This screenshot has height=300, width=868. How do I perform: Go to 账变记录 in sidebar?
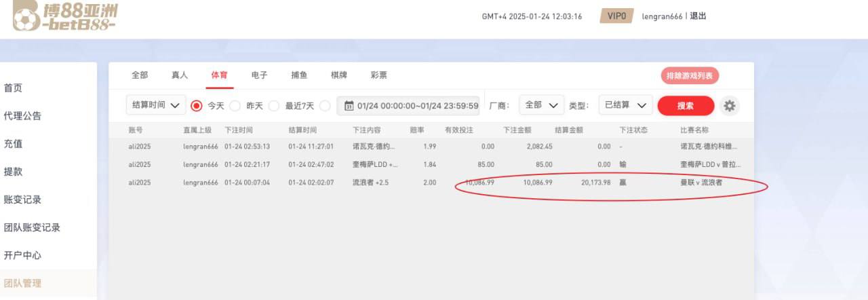click(23, 200)
